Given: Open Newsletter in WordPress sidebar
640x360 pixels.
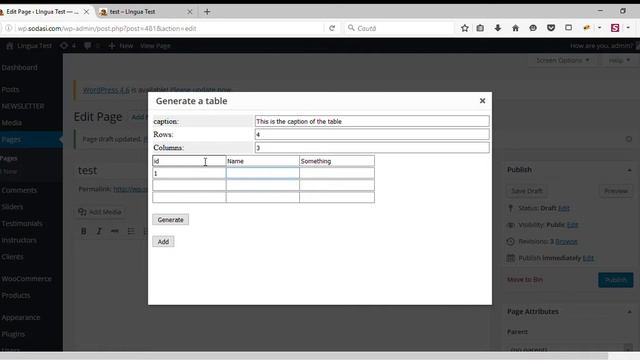Looking at the screenshot, I should pos(22,106).
